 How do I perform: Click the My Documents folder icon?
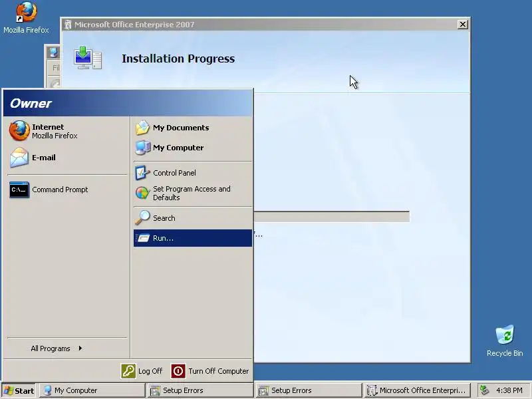click(x=142, y=128)
